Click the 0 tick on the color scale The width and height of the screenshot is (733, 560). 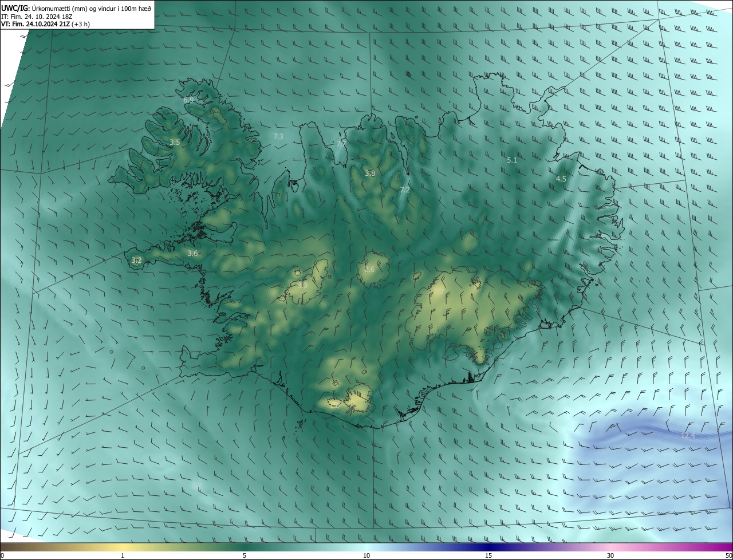2,555
